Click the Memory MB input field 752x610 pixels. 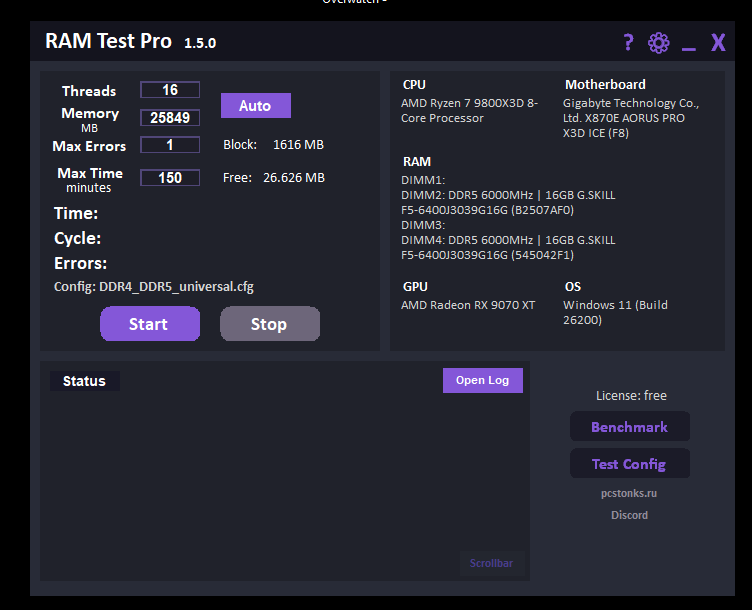click(x=170, y=117)
